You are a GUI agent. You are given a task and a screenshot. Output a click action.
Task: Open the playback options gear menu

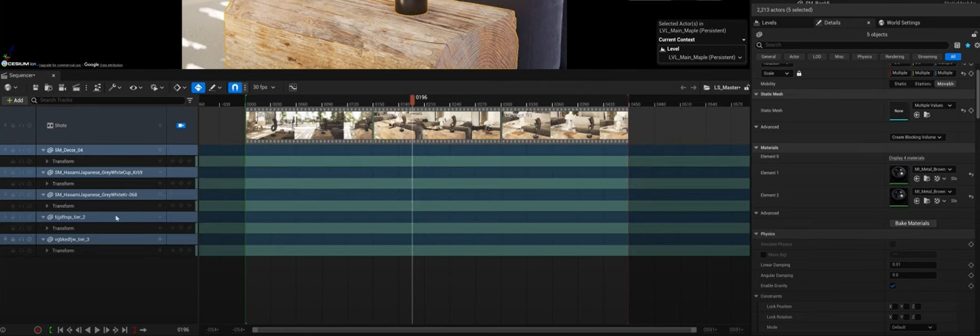pyautogui.click(x=156, y=88)
